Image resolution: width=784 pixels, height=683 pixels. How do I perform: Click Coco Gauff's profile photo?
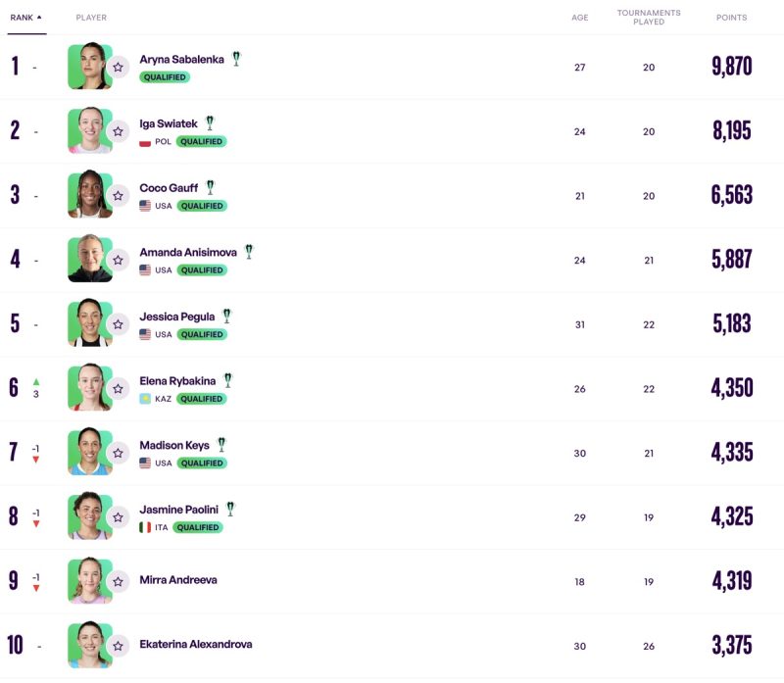coord(89,195)
